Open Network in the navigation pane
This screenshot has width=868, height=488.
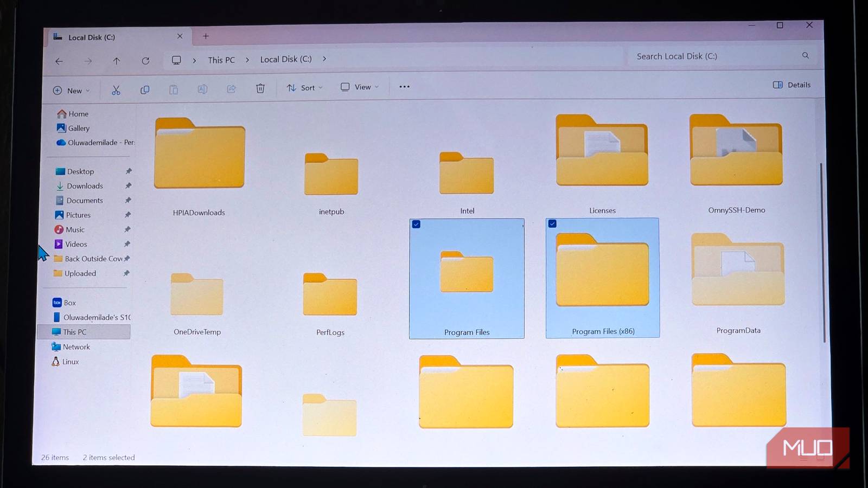pyautogui.click(x=71, y=347)
